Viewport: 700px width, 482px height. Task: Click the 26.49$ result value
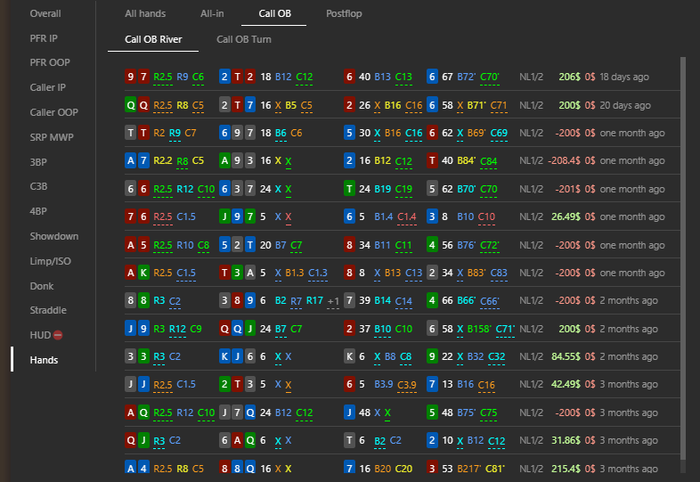pyautogui.click(x=566, y=217)
